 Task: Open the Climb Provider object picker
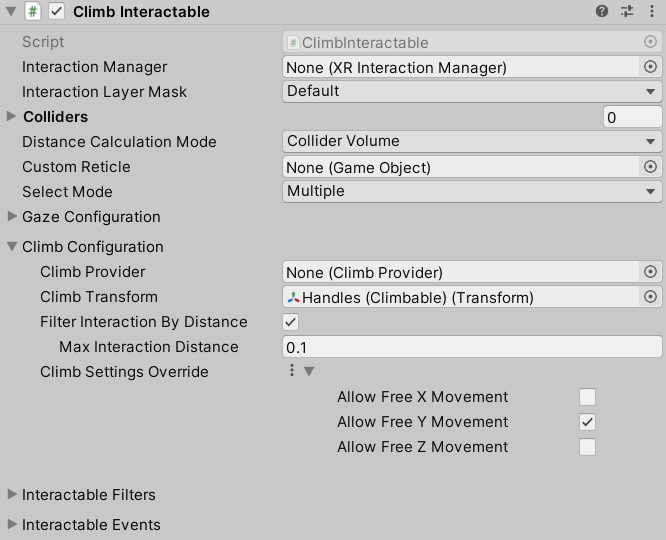pos(651,272)
